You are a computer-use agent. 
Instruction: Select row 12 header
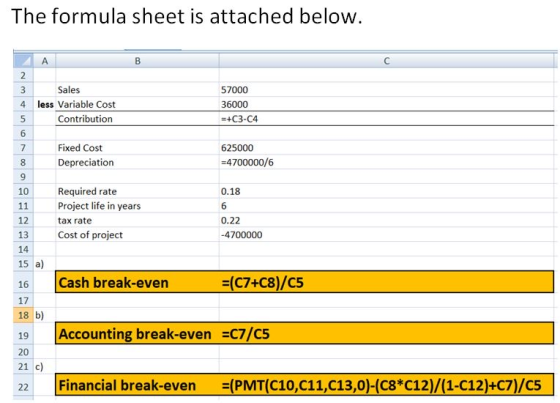pos(23,220)
